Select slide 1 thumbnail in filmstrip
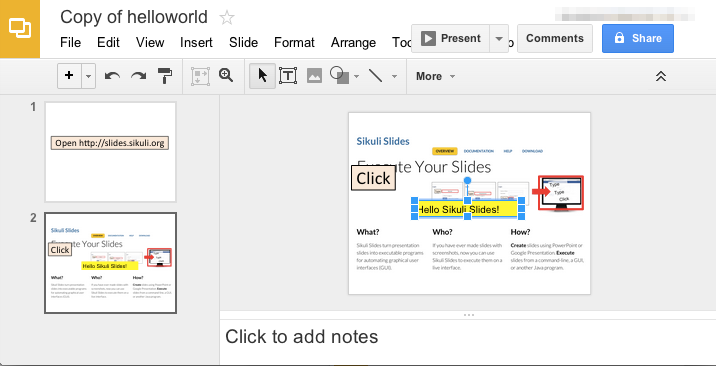Screen dimensions: 716x366 pos(110,152)
